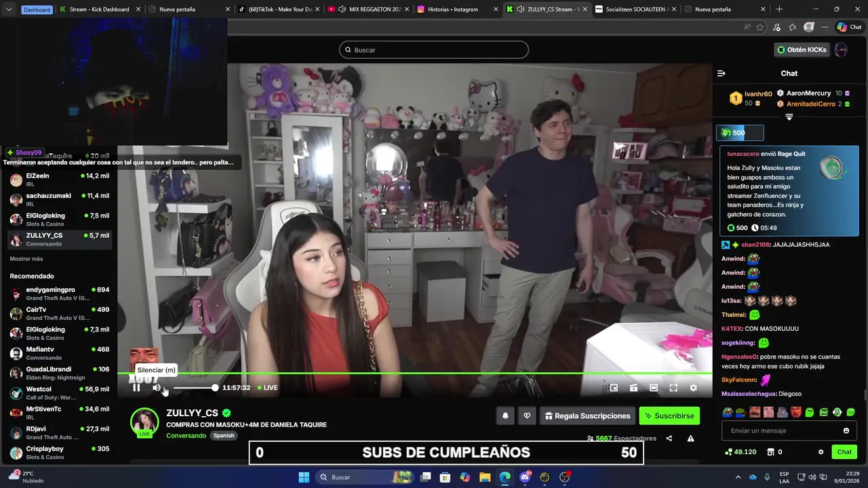Enter fullscreen mode in player
The image size is (868, 488).
pos(673,388)
